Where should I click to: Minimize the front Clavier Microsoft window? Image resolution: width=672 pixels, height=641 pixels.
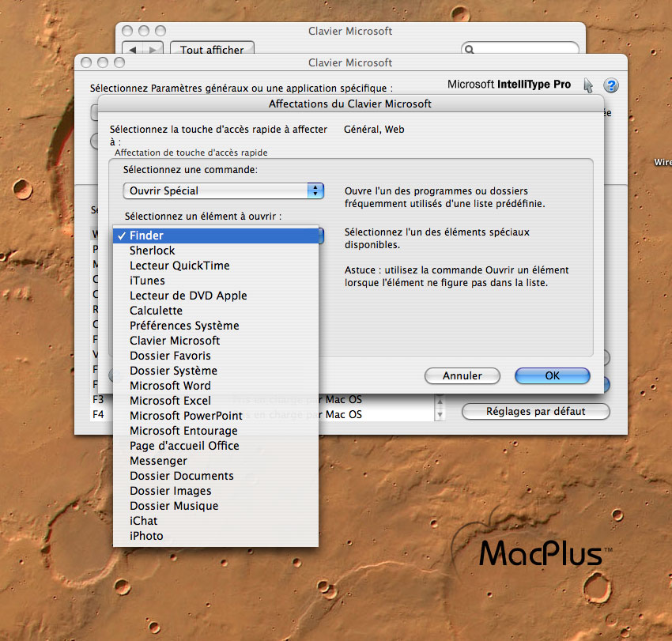coord(103,62)
